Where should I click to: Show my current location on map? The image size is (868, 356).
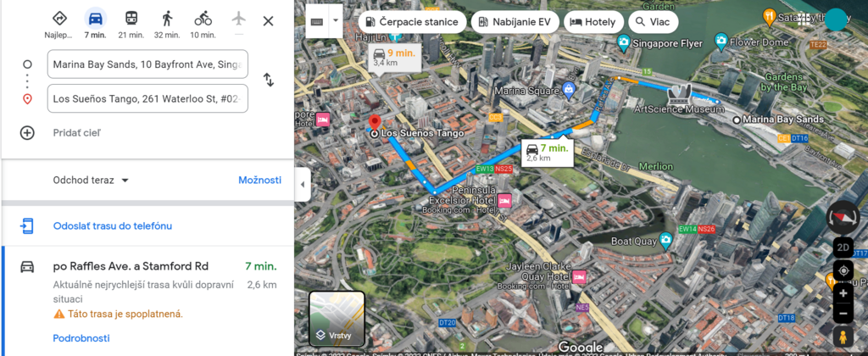click(843, 271)
